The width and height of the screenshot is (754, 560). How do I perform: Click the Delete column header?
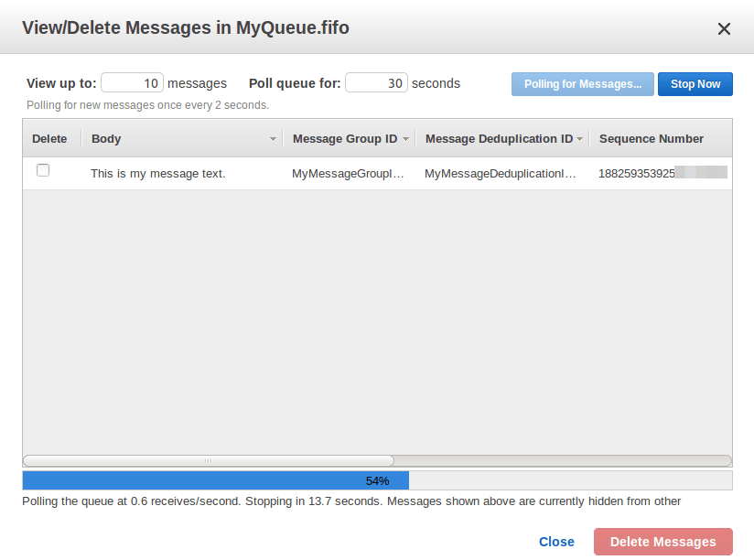pyautogui.click(x=49, y=138)
